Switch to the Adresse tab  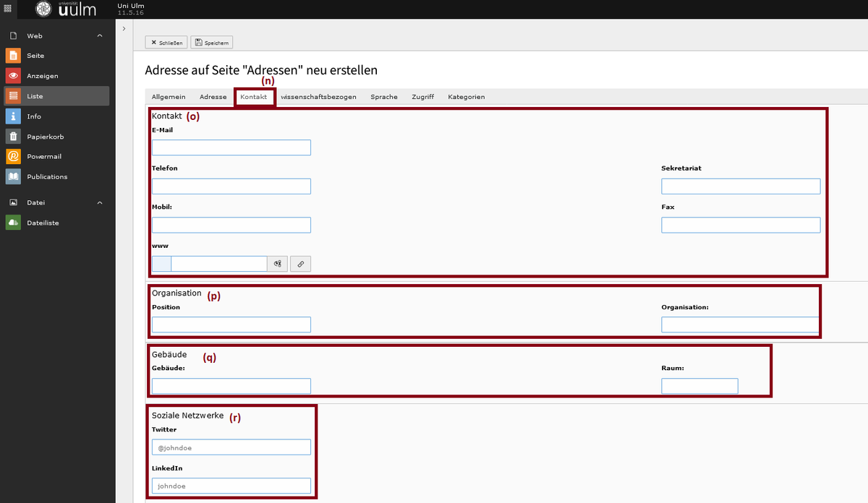tap(213, 97)
